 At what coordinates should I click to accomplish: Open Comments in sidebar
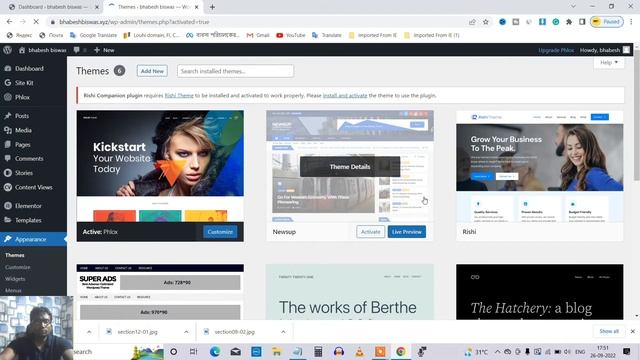[29, 158]
